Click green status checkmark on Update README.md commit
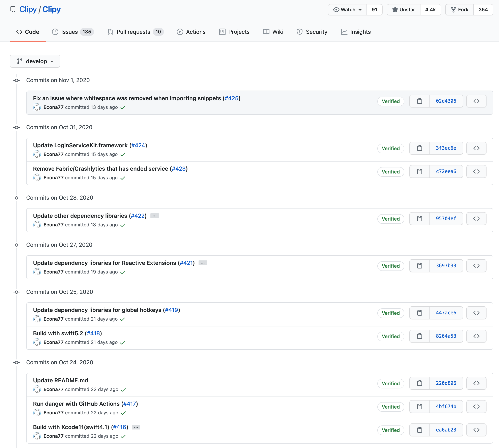499x448 pixels. click(123, 390)
